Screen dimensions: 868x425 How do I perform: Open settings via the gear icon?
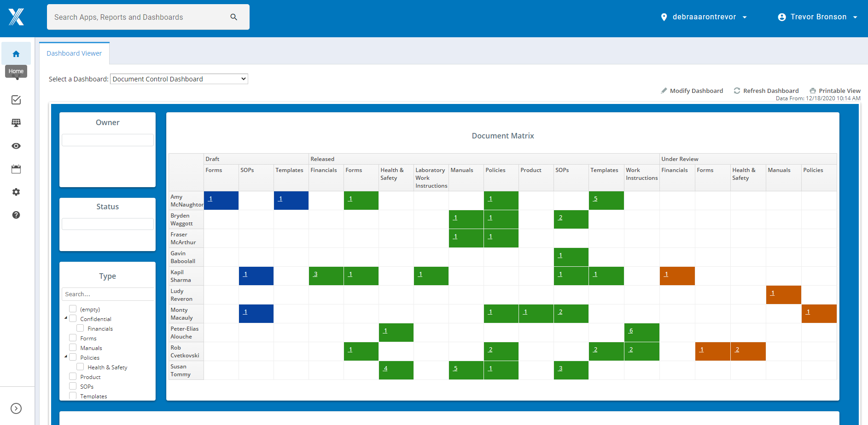coord(16,192)
